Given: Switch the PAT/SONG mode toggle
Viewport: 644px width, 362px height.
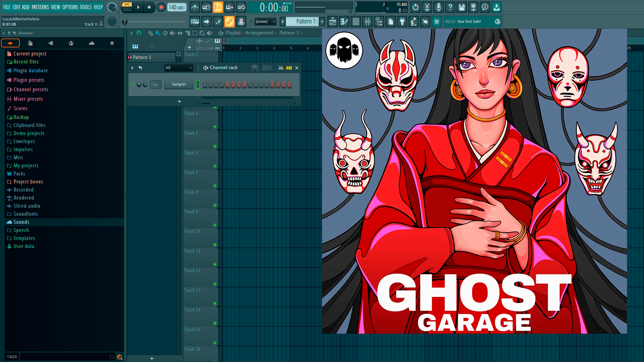Looking at the screenshot, I should tap(127, 7).
